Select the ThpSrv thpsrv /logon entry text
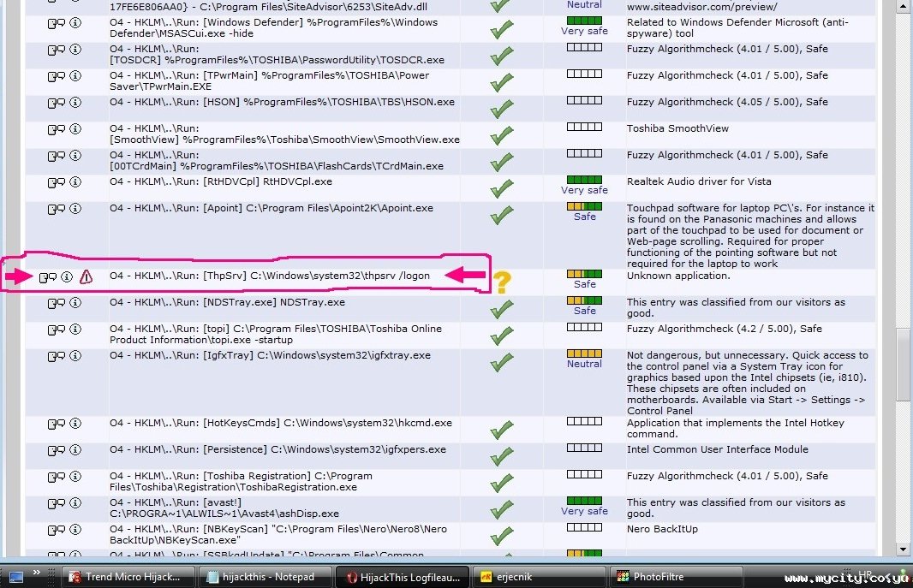The width and height of the screenshot is (913, 588). (x=270, y=276)
